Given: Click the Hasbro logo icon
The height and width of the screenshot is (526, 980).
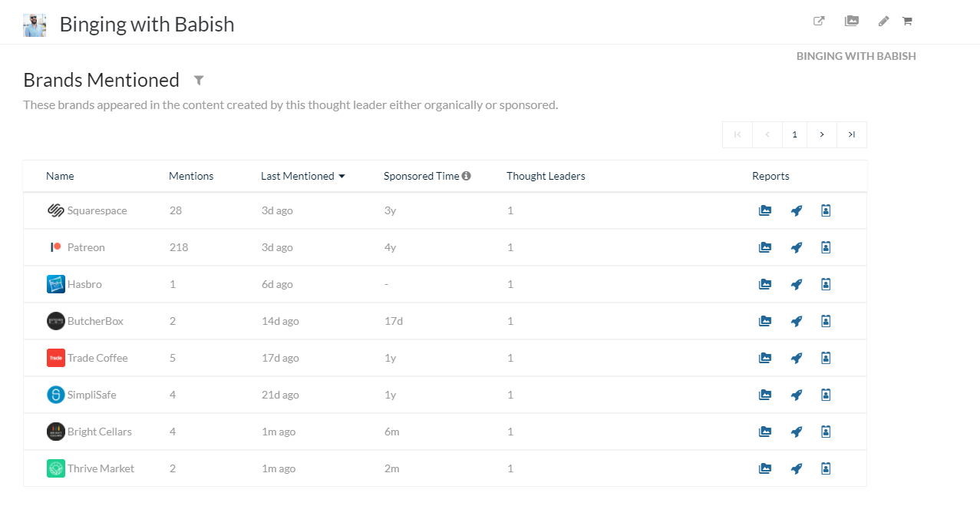Looking at the screenshot, I should point(56,284).
